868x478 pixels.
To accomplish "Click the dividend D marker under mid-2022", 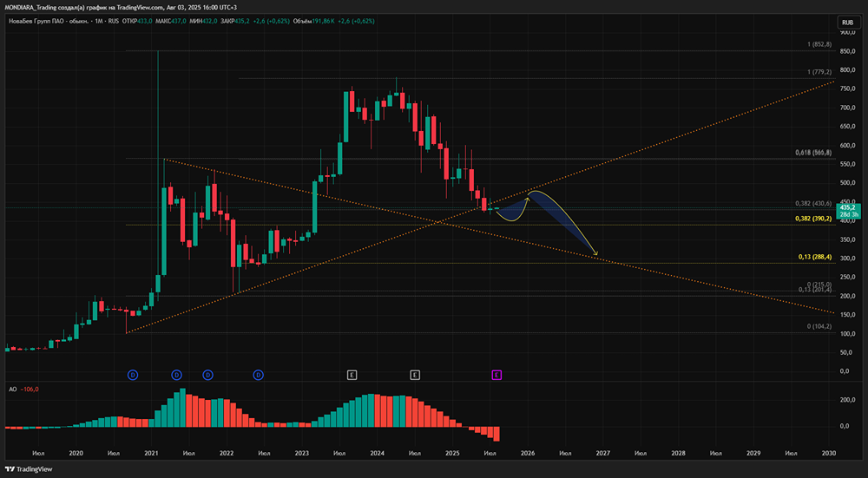I will [258, 375].
